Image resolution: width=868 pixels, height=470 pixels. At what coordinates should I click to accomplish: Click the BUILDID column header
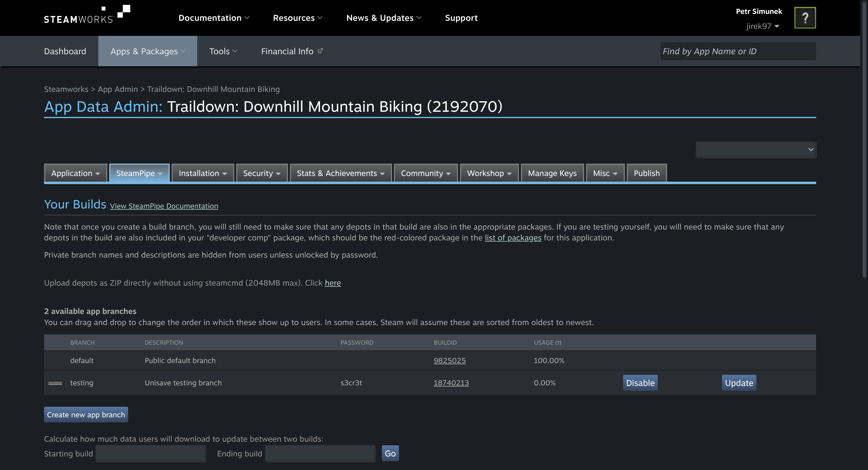coord(445,343)
